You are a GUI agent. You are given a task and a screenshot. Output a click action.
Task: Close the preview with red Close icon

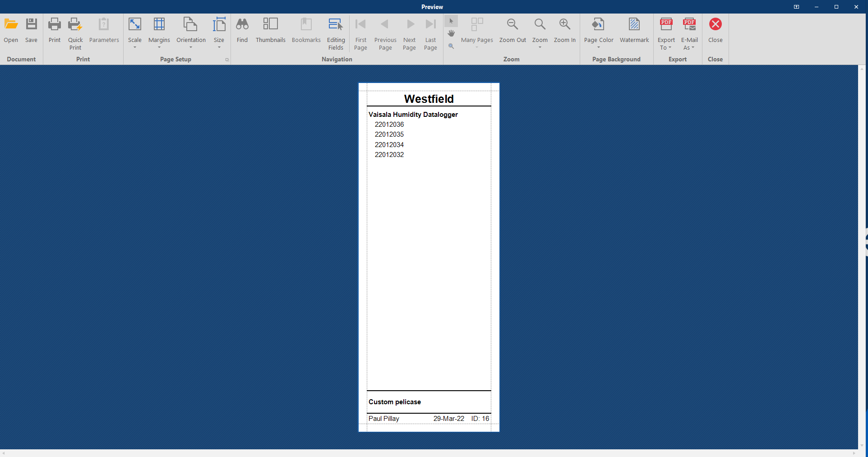point(716,24)
